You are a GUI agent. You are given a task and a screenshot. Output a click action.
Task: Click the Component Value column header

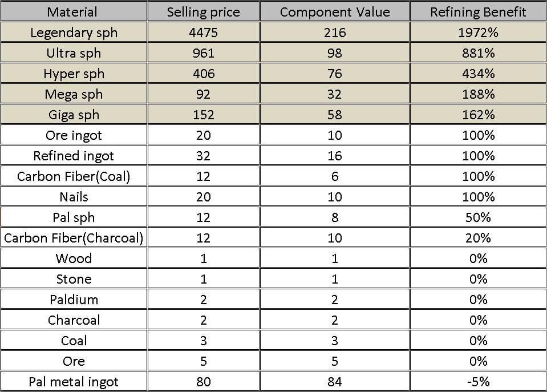tap(334, 12)
